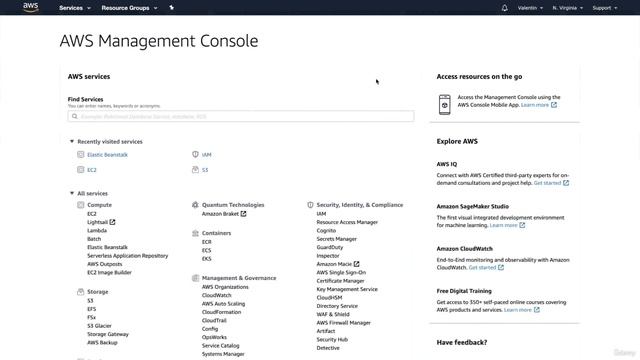Image resolution: width=640 pixels, height=360 pixels.
Task: Click Learn more about Console Mobile App
Action: click(x=535, y=105)
